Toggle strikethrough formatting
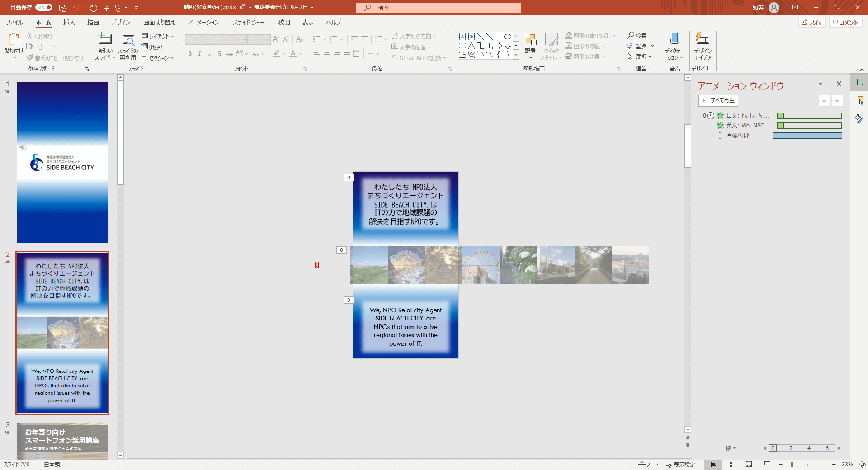The image size is (868, 470). [230, 54]
